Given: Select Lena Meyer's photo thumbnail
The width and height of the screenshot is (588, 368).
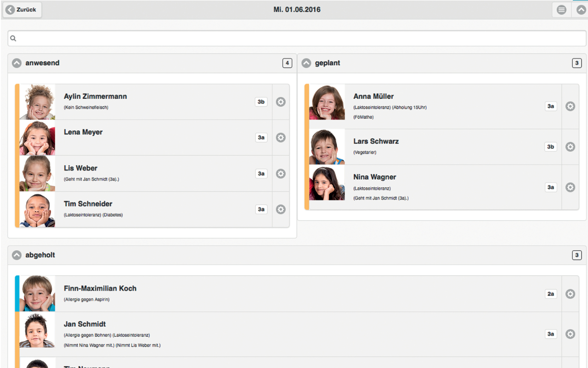Looking at the screenshot, I should coord(37,138).
